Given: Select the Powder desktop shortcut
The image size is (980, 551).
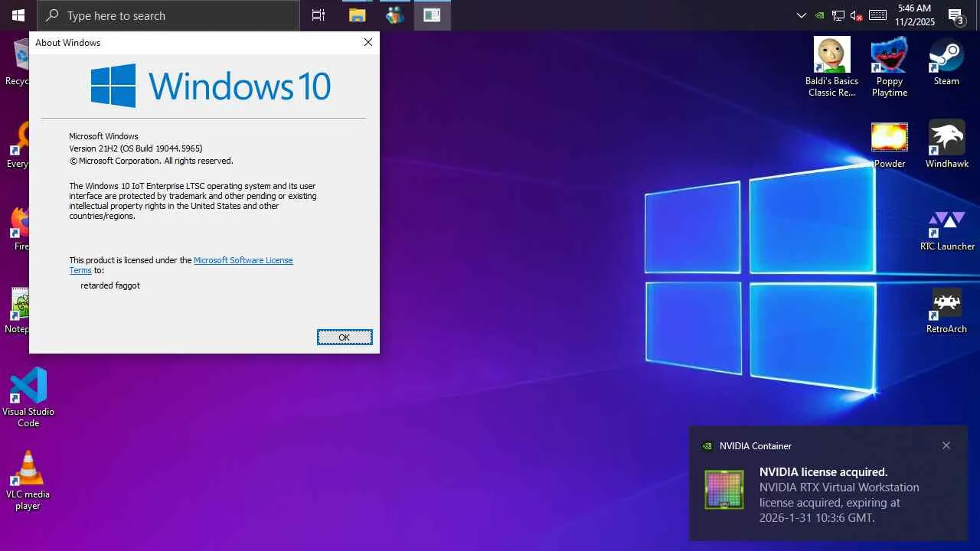Looking at the screenshot, I should 890,145.
